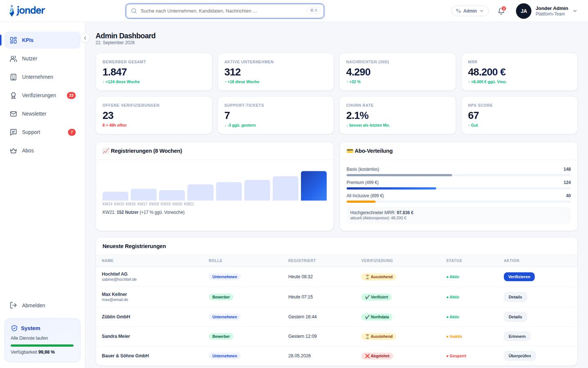Click the Verifizierungen count badge 23
The image size is (588, 368).
[71, 95]
